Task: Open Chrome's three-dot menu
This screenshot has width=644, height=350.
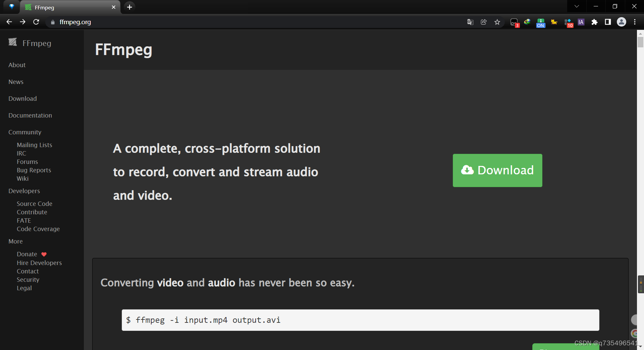Action: coord(635,22)
